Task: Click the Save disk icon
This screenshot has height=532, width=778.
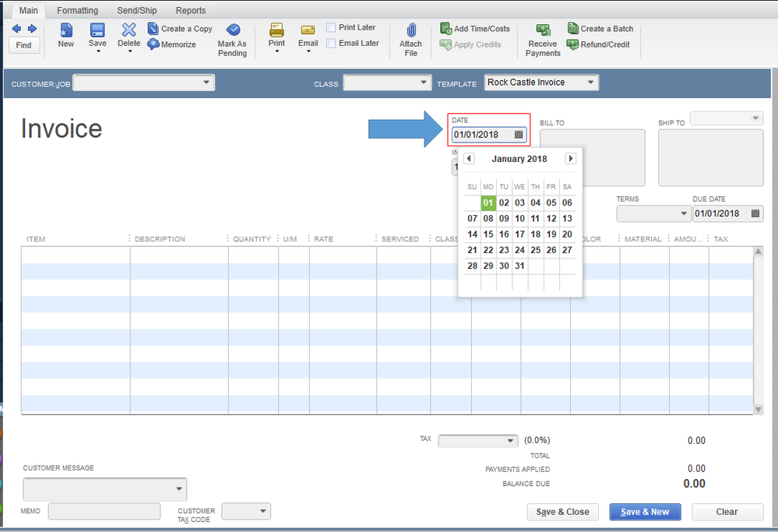Action: [x=97, y=30]
